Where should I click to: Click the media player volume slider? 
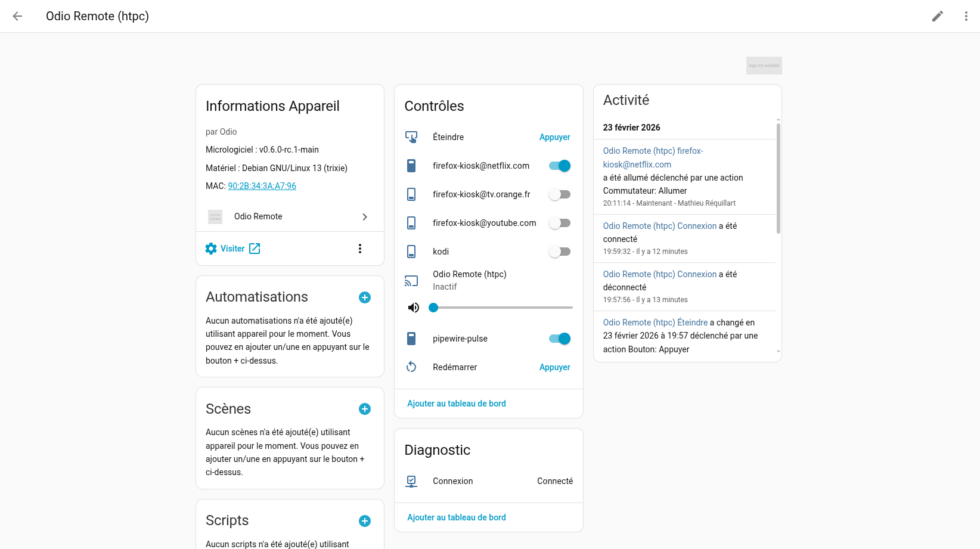click(503, 308)
